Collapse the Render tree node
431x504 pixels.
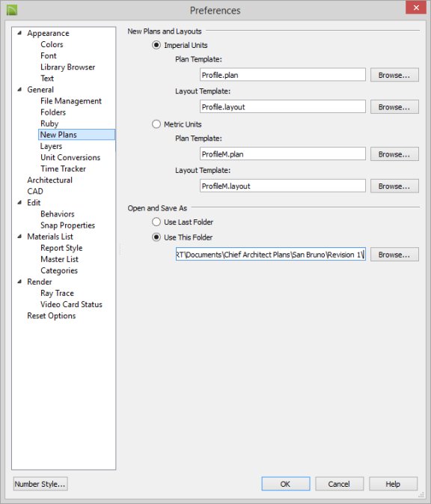[19, 282]
